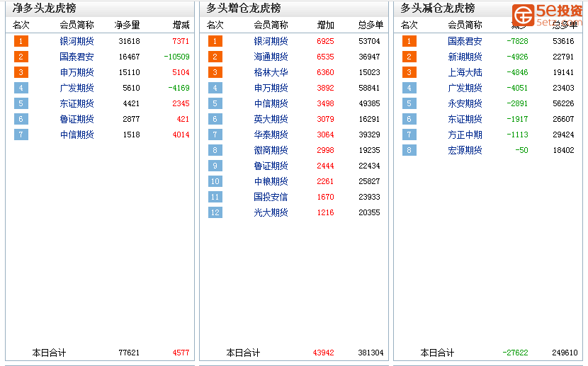
Task: Click the daily total 43942
Action: 323,353
